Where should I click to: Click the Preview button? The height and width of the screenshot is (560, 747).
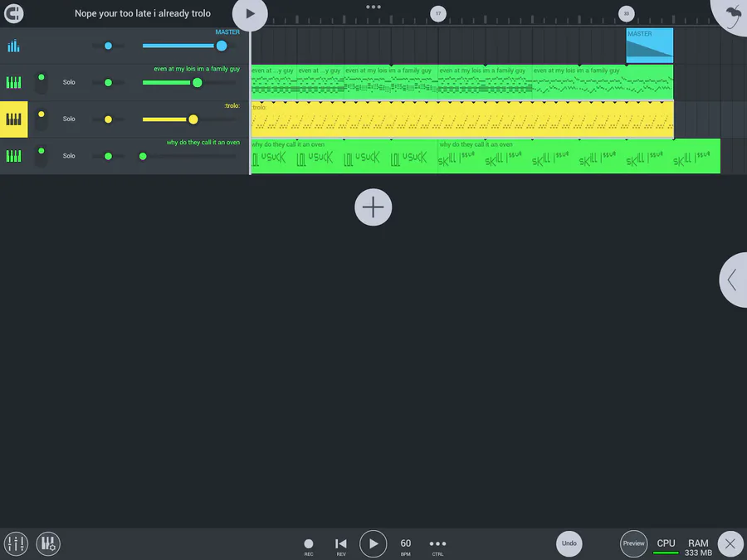pos(633,543)
